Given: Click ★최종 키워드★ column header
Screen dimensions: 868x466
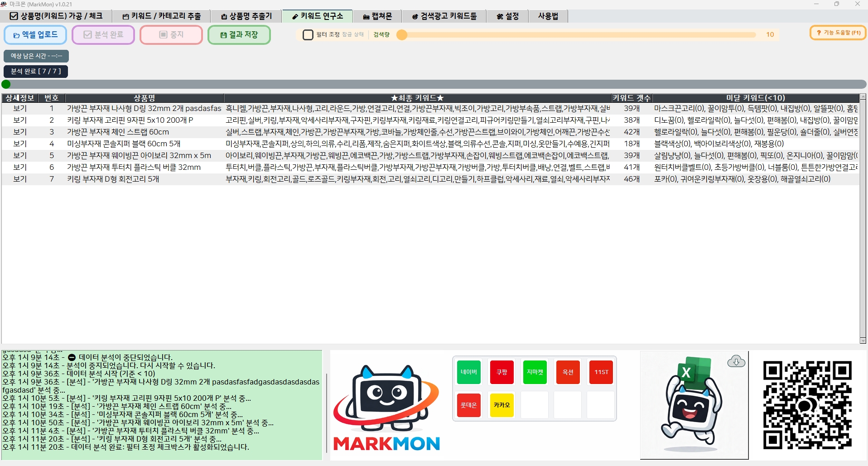Looking at the screenshot, I should click(x=417, y=98).
